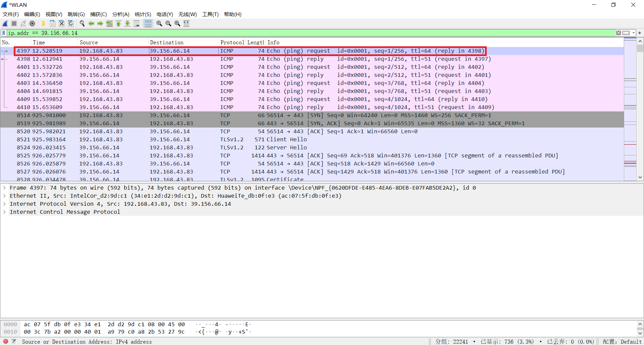Click the Start capture shark fin icon
The width and height of the screenshot is (644, 345).
tap(5, 23)
